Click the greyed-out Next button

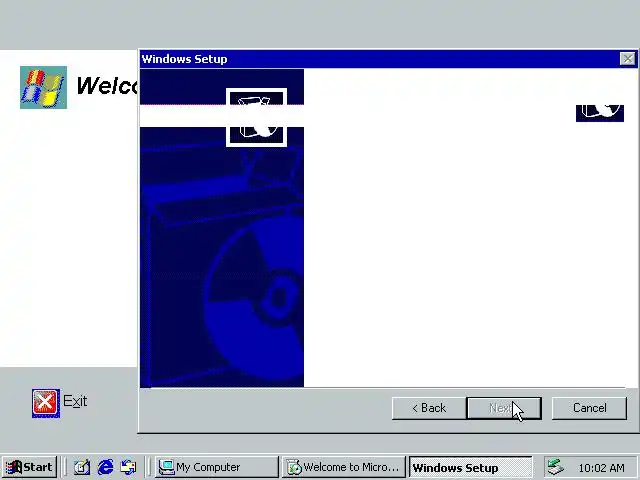tap(504, 408)
